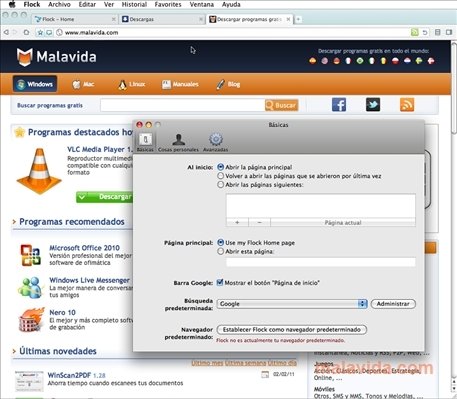Image resolution: width=457 pixels, height=399 pixels.
Task: Open the home page via toolbar icon
Action: click(x=26, y=32)
